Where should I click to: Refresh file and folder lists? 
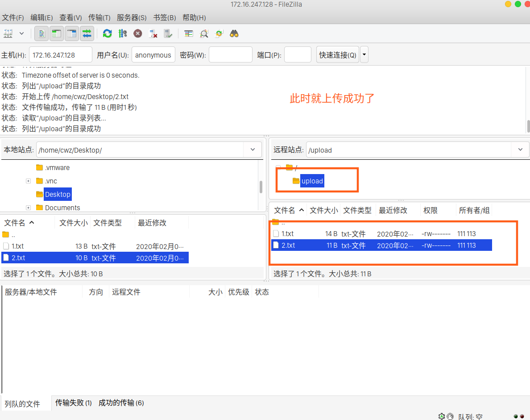108,33
